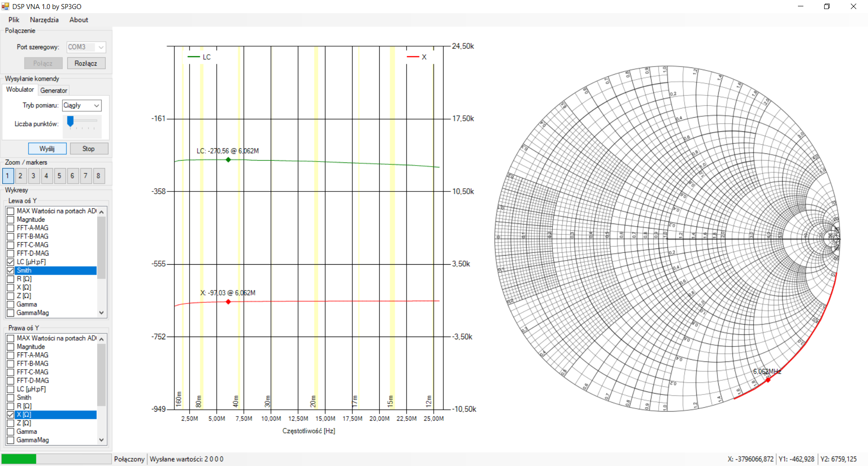868x466 pixels.
Task: Enable Magnitude checkbox in Lewa oś Y
Action: pyautogui.click(x=10, y=219)
